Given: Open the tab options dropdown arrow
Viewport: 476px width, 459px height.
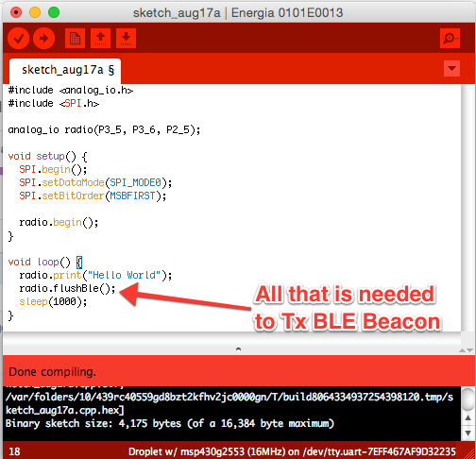Looking at the screenshot, I should tap(451, 69).
